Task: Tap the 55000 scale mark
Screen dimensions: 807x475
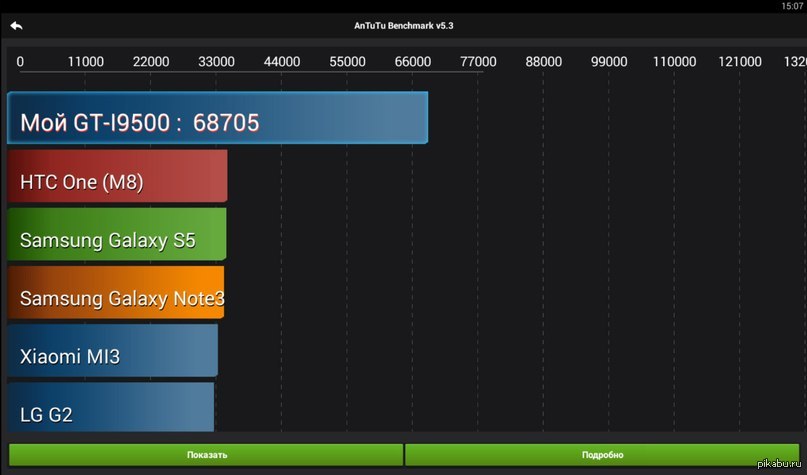Action: click(347, 62)
